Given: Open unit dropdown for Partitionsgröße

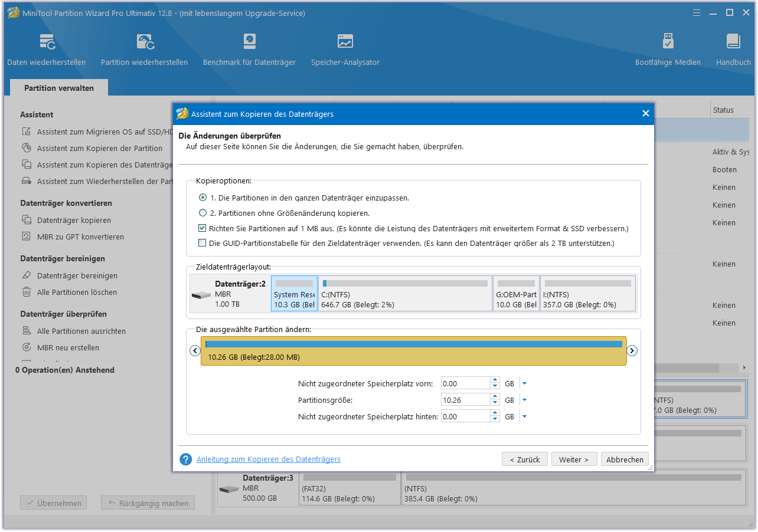Looking at the screenshot, I should point(524,400).
